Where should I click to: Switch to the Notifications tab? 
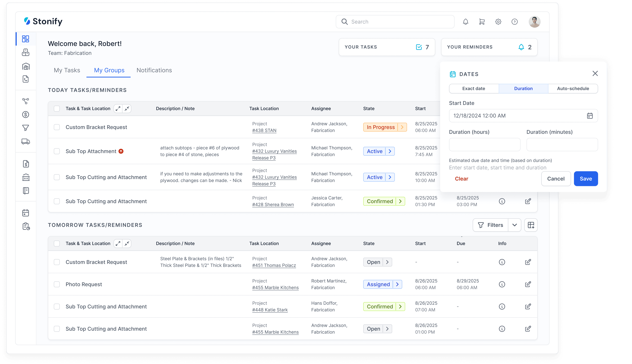point(154,70)
